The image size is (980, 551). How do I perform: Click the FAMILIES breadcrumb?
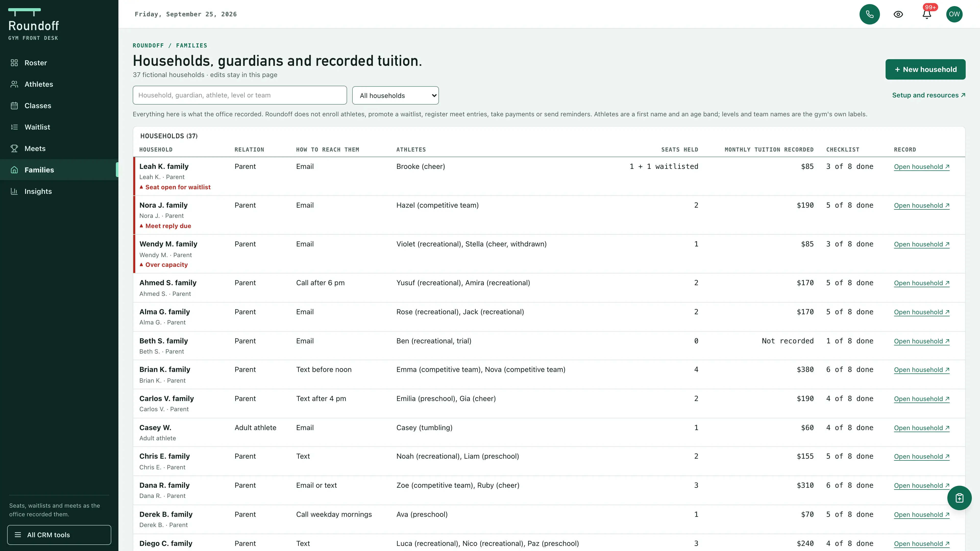pyautogui.click(x=191, y=45)
